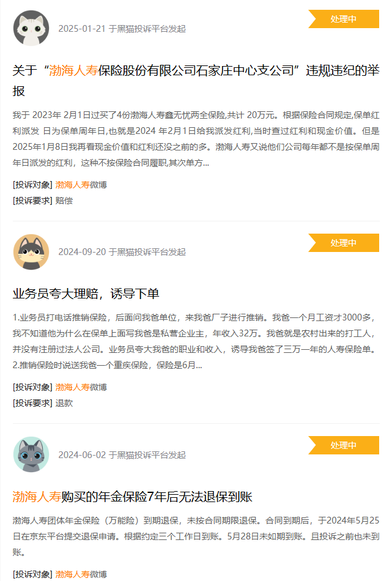Open complaint 渤海人寿购买的年金保险7年后无法退保到账

[132, 497]
